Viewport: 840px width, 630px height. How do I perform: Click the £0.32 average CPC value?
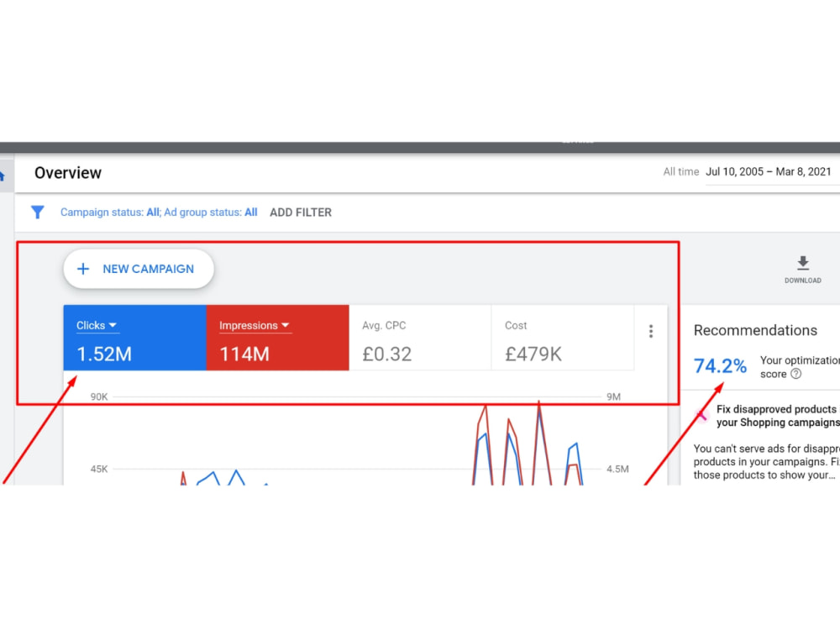[x=386, y=354]
